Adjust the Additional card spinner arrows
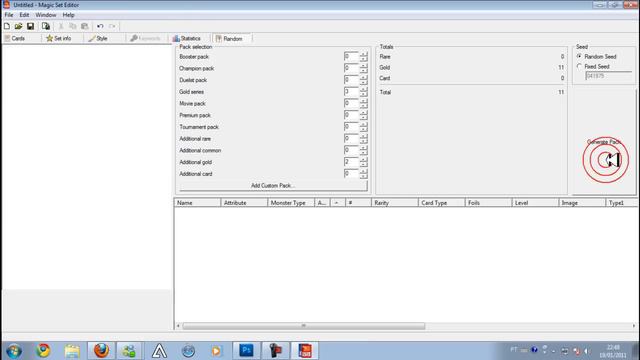 [x=363, y=174]
